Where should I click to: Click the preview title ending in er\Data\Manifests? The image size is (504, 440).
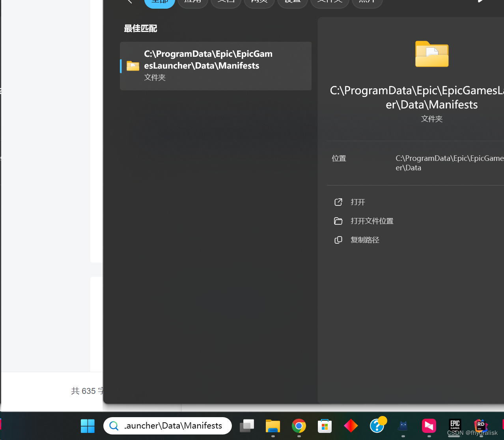tap(417, 97)
